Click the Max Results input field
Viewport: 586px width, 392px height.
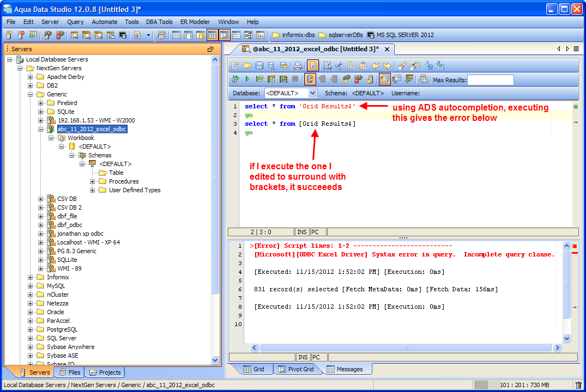point(490,80)
